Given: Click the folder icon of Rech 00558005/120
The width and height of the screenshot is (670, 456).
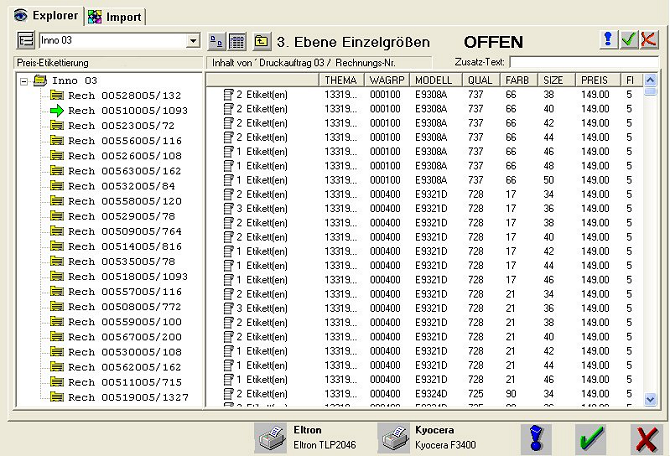Looking at the screenshot, I should (x=57, y=201).
